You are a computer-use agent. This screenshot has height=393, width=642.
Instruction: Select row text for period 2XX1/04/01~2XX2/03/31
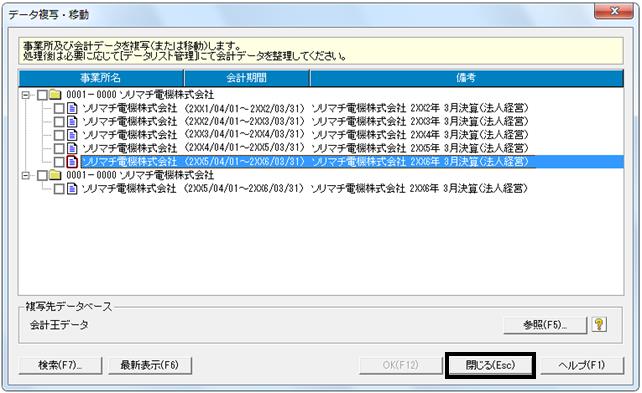[x=305, y=108]
